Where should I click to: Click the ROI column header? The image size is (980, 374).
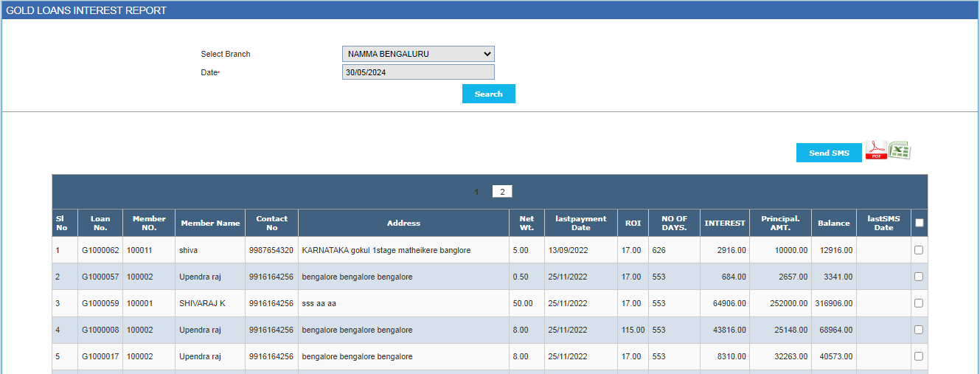click(x=633, y=223)
